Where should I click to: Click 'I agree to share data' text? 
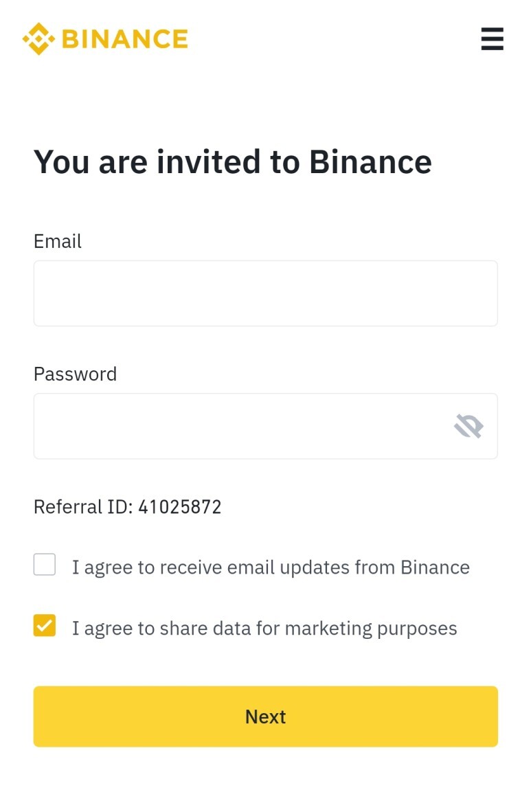pos(161,628)
